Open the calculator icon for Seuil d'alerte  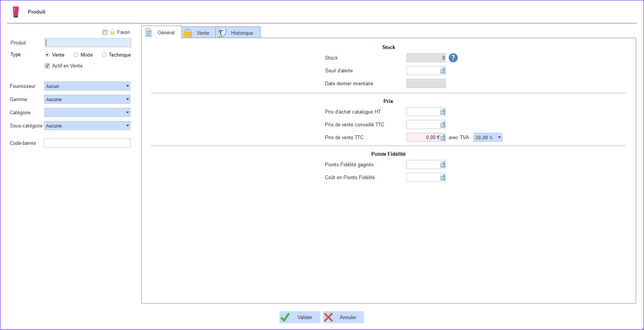click(443, 71)
